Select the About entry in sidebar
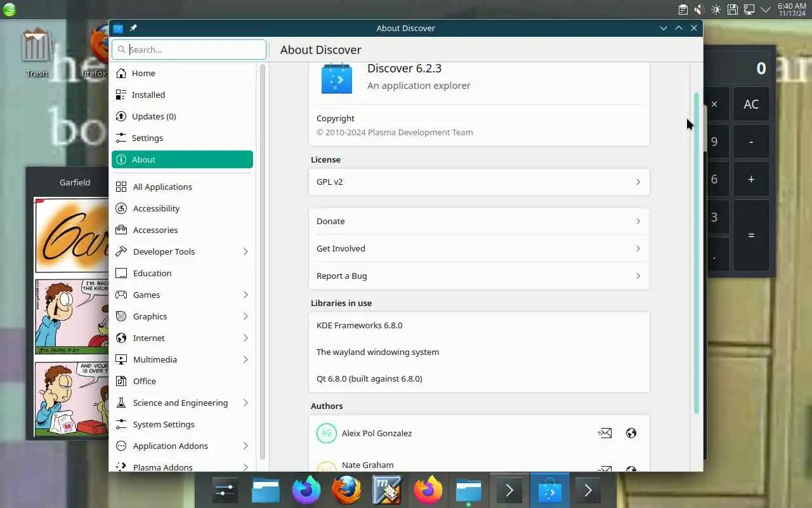The image size is (812, 508). 182,159
